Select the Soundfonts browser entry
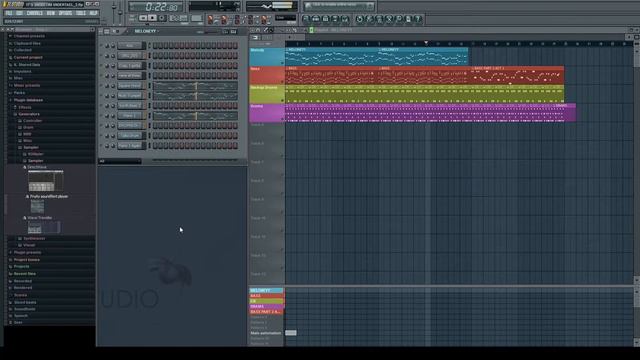Image resolution: width=640 pixels, height=360 pixels. (x=24, y=309)
